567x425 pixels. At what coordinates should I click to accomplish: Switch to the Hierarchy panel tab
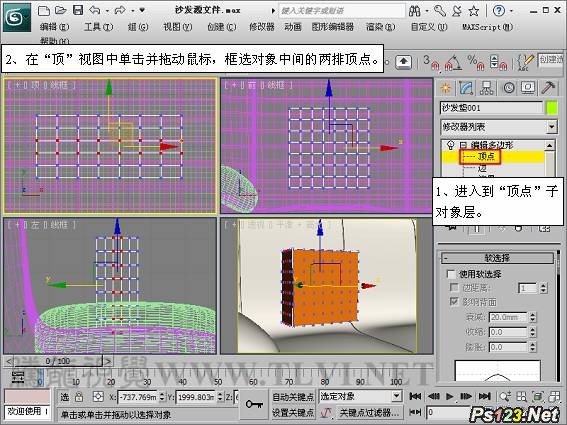486,88
